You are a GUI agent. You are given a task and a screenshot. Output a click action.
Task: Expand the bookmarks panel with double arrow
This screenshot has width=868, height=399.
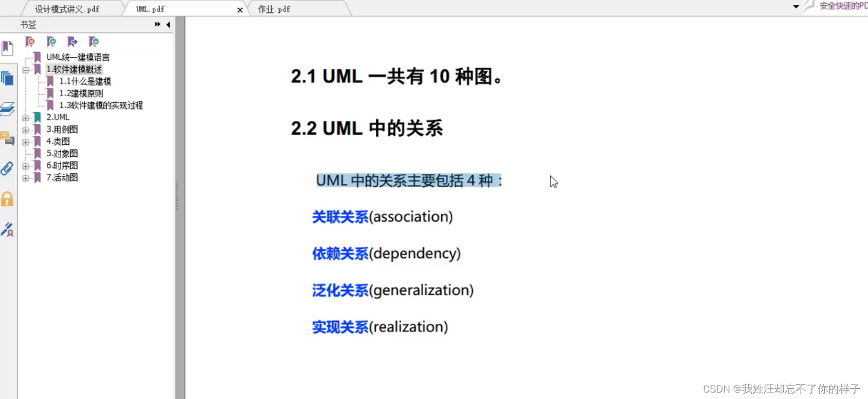pyautogui.click(x=157, y=24)
